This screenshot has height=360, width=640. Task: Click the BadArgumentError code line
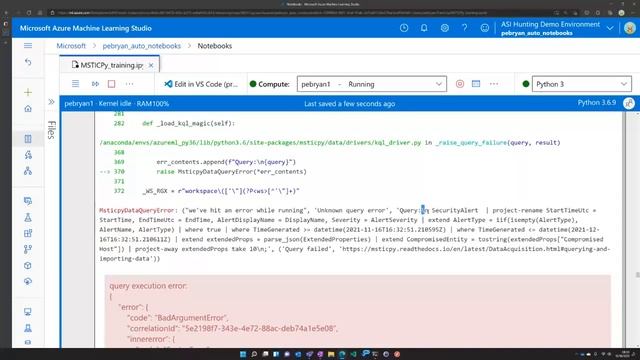tap(178, 318)
